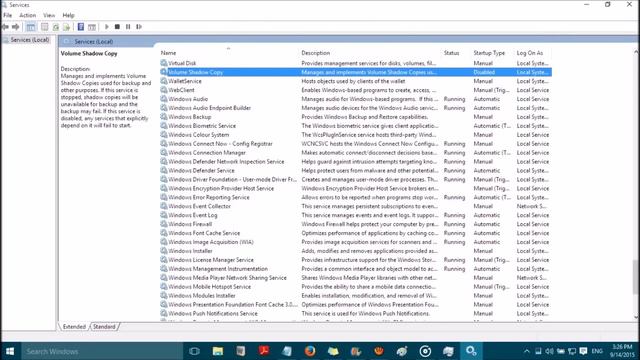
Task: Switch to the Standard tab
Action: [104, 327]
